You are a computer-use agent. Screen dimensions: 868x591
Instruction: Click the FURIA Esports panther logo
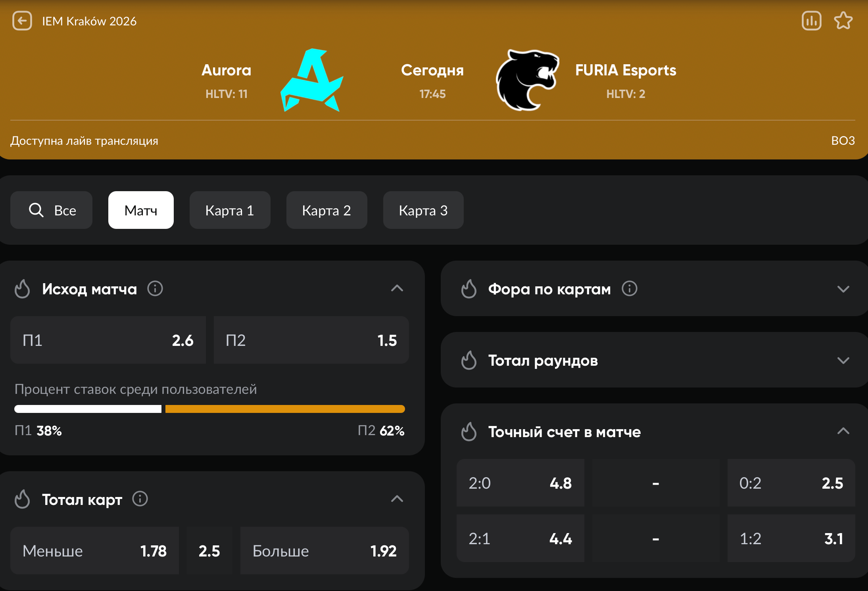527,81
